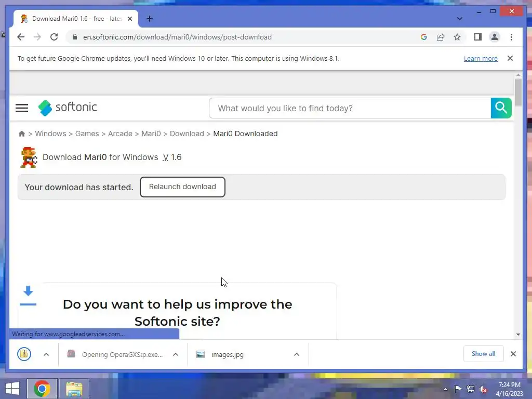Click the address bar URL
Screen dimensions: 532x399
click(177, 37)
